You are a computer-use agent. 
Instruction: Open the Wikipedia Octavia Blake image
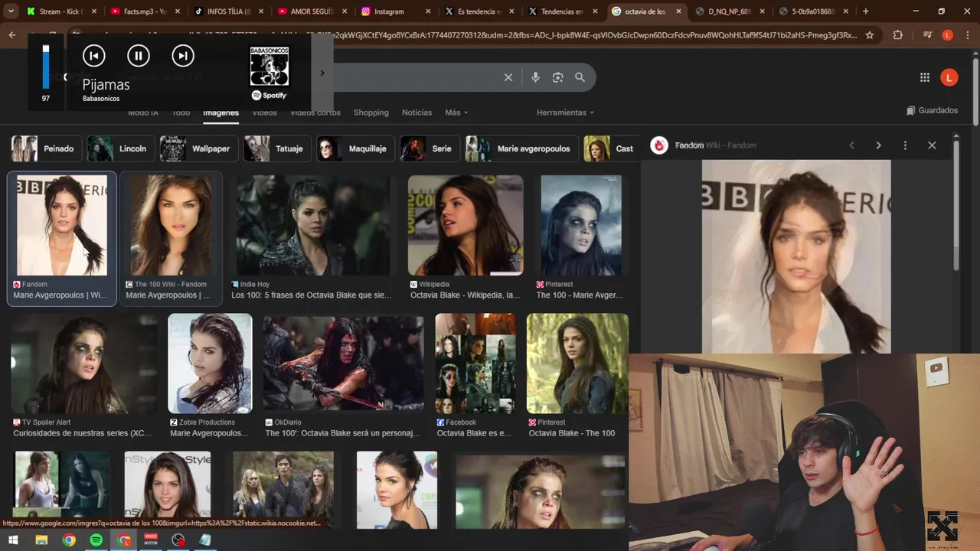pyautogui.click(x=465, y=225)
